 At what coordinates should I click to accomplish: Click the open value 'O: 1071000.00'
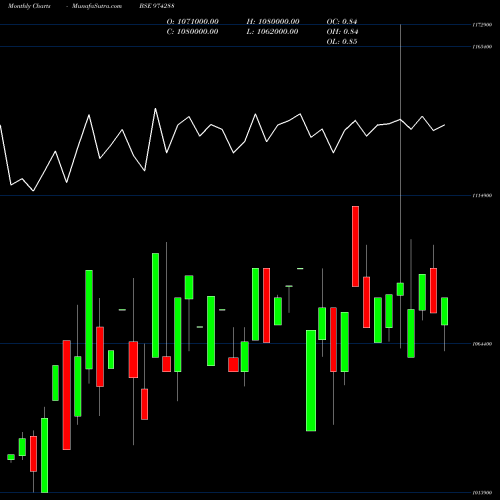[x=193, y=21]
